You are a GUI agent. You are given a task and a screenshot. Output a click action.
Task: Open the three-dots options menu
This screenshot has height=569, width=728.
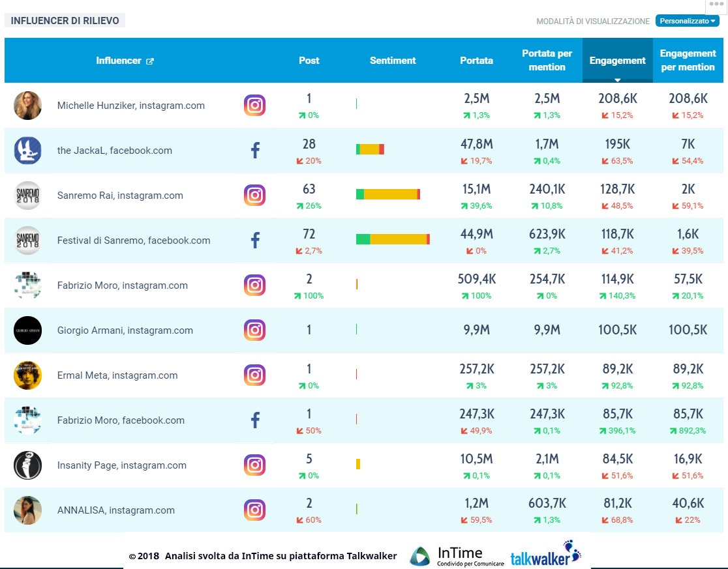tap(716, 5)
